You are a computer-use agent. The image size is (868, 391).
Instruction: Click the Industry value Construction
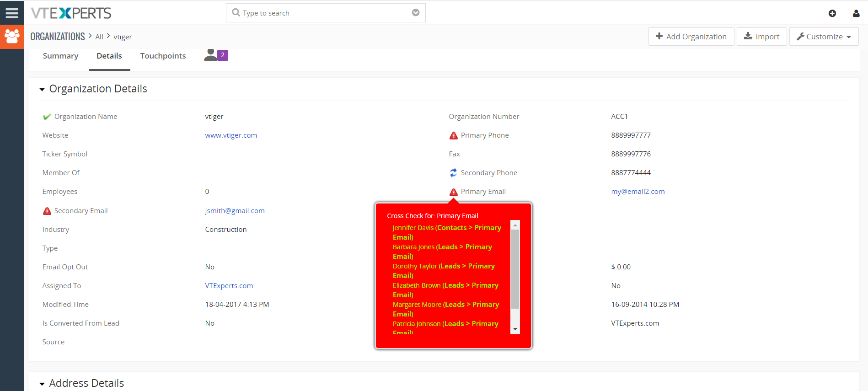click(x=226, y=230)
